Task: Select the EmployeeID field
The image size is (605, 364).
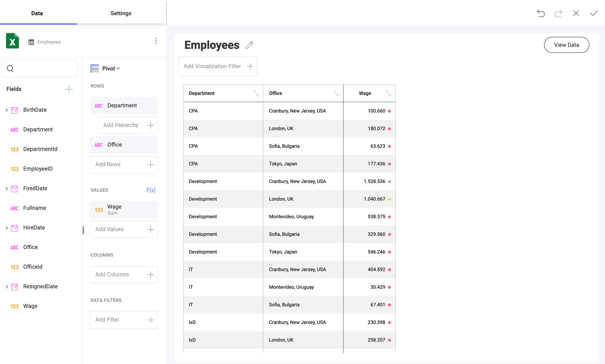Action: tap(38, 169)
